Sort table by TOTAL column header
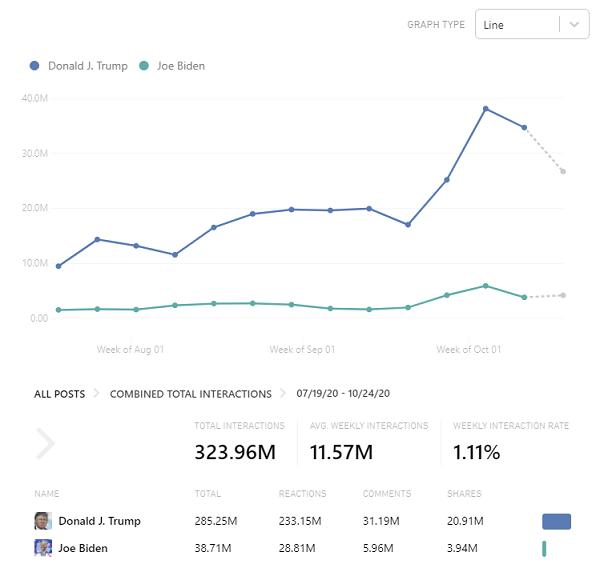The width and height of the screenshot is (600, 580). (208, 494)
